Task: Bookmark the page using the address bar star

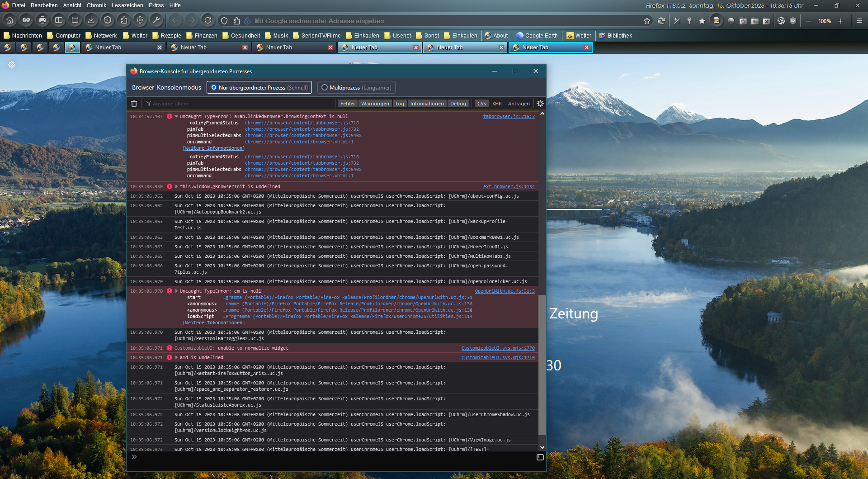Action: pyautogui.click(x=647, y=21)
